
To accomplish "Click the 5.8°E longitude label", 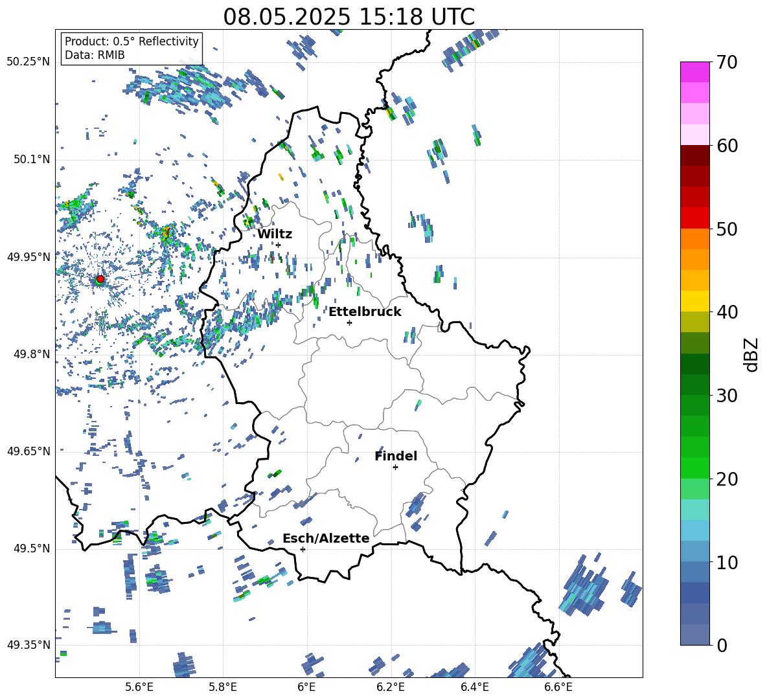I will (x=223, y=687).
